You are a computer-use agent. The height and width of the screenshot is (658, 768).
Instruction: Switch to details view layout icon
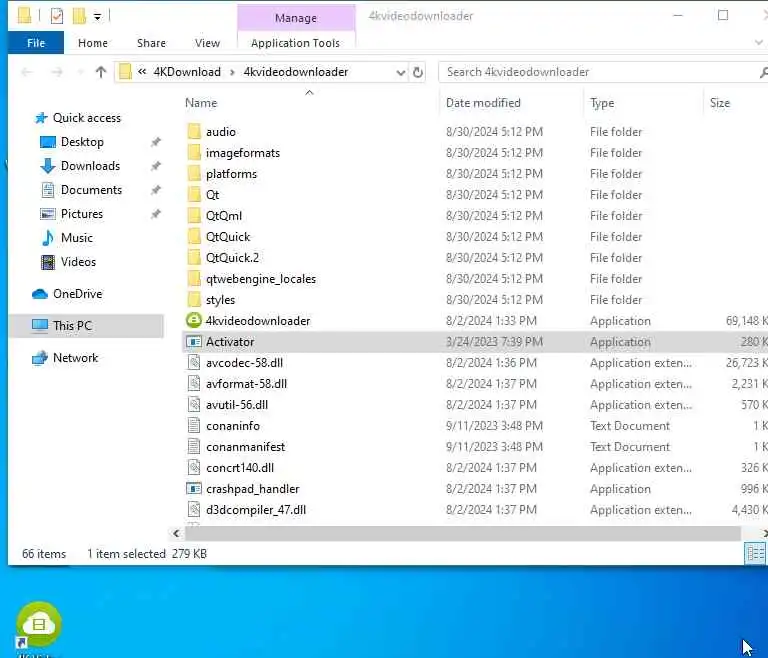pyautogui.click(x=755, y=554)
